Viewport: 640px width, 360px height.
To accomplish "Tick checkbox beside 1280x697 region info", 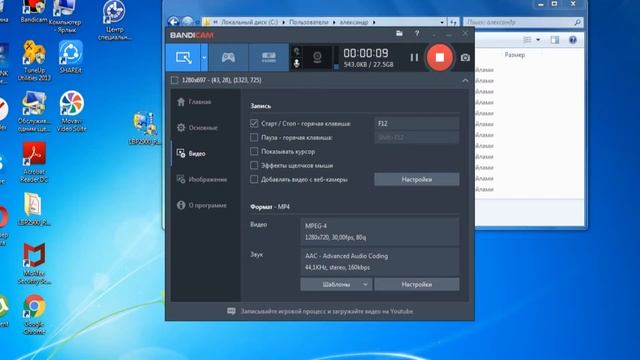I will coord(174,80).
